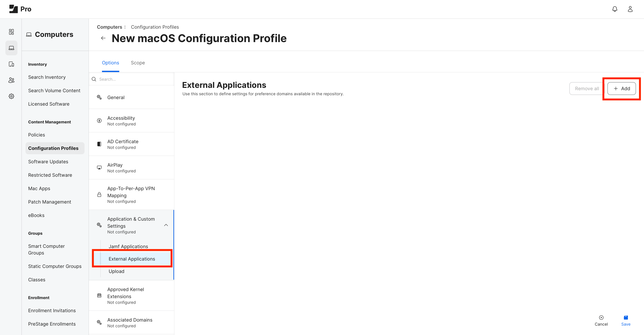
Task: Open the notifications bell
Action: coord(615,9)
